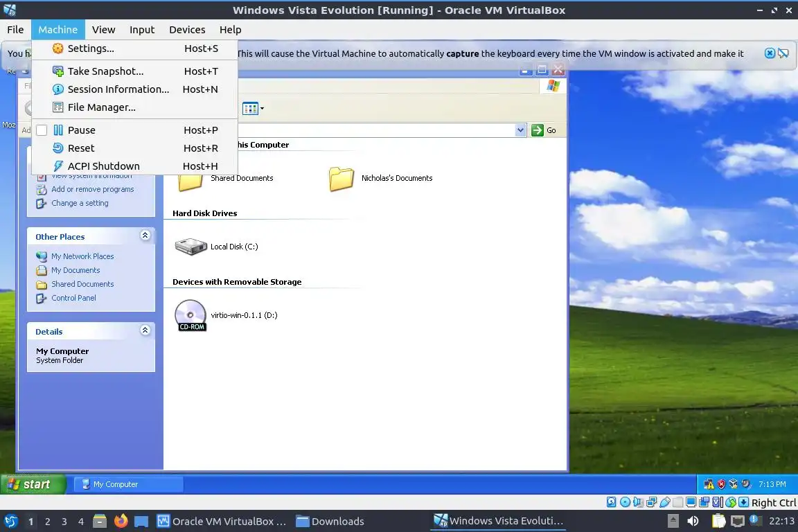Click the notification suppress icon beside dismiss
This screenshot has height=532, width=798.
[x=783, y=53]
